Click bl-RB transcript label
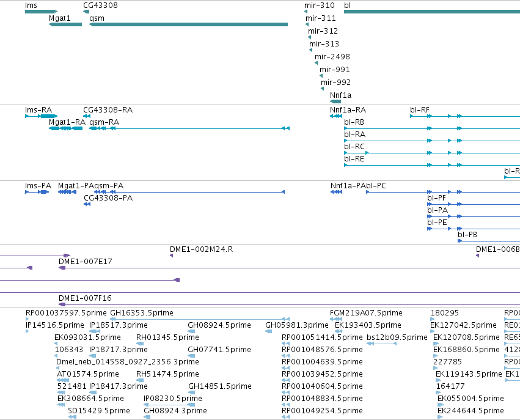Screen dimensions: 520x420 tap(354, 122)
